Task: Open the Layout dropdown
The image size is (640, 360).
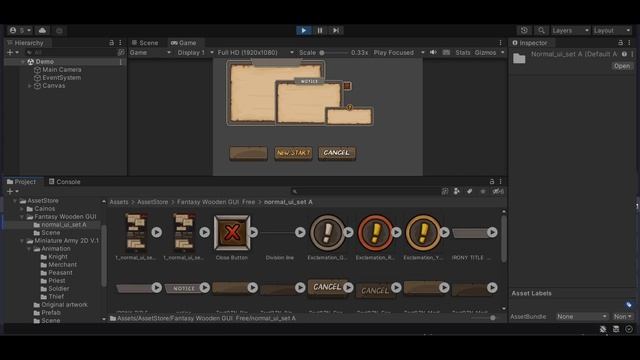Action: coord(612,31)
